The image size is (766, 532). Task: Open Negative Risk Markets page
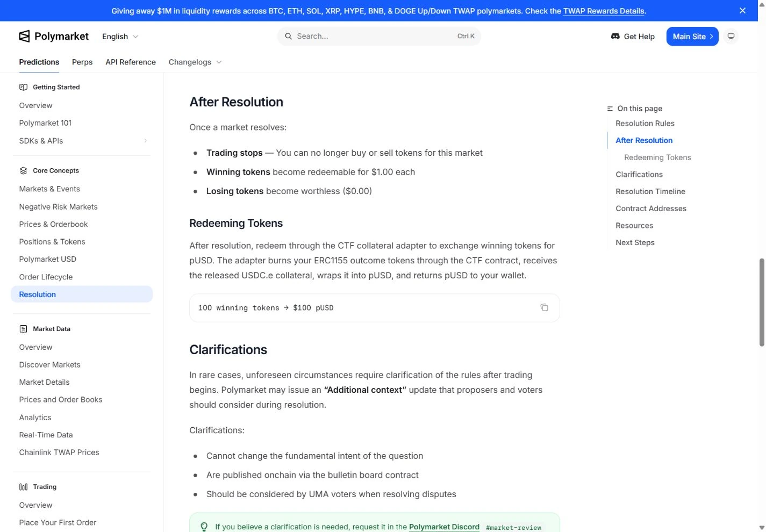pyautogui.click(x=58, y=207)
